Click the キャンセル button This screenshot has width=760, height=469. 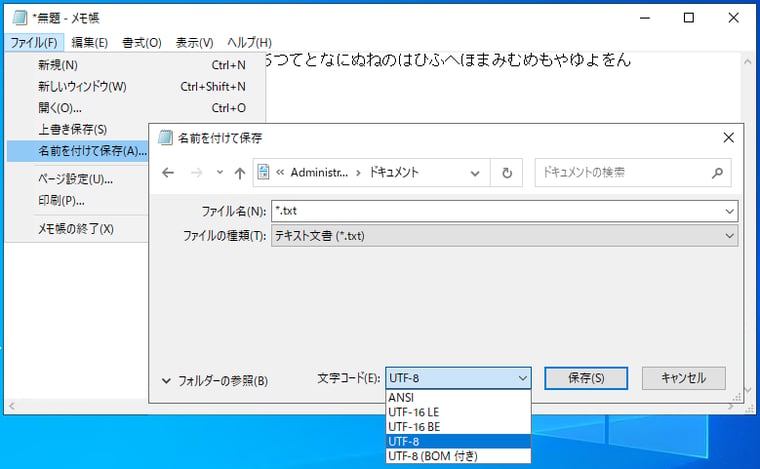683,378
